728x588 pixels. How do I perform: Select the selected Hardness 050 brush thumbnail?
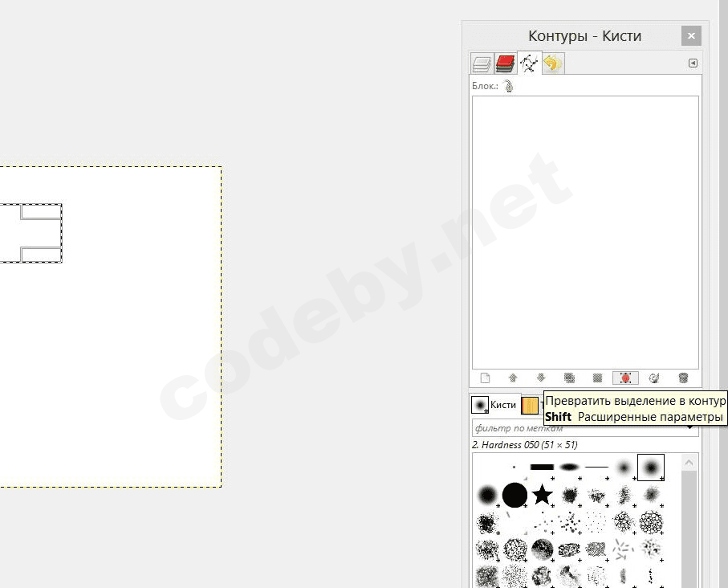[x=651, y=468]
